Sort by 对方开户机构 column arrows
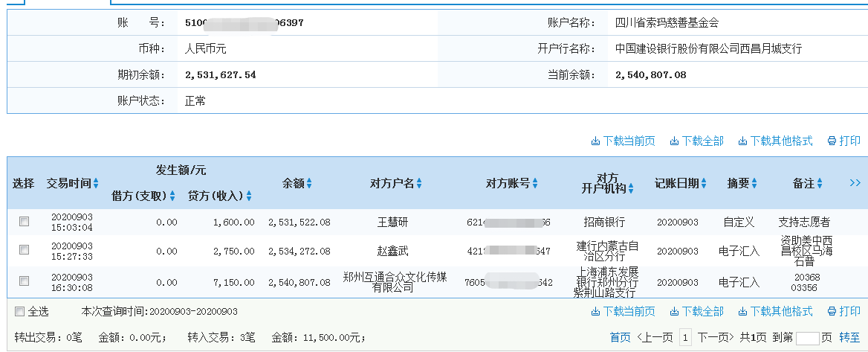This screenshot has height=352, width=868. pyautogui.click(x=630, y=189)
